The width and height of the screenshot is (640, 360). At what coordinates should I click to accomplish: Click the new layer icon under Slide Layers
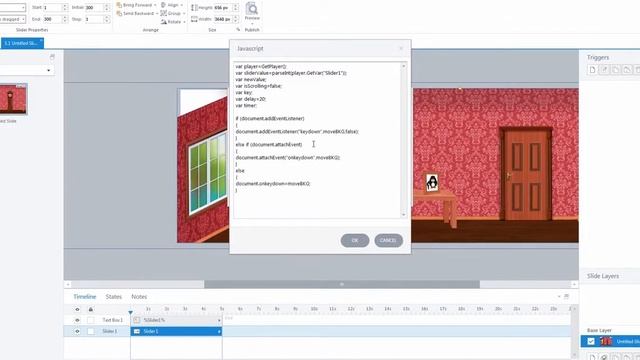pos(592,357)
